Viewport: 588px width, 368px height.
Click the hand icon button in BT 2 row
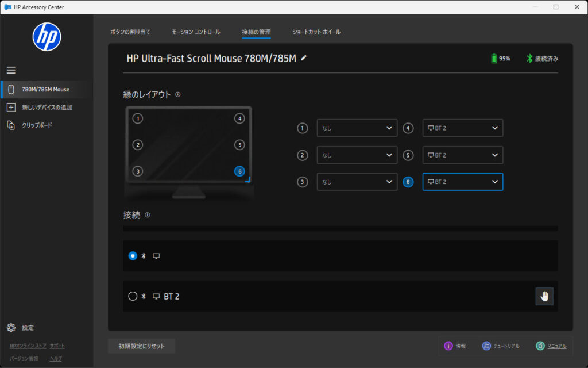tap(544, 296)
